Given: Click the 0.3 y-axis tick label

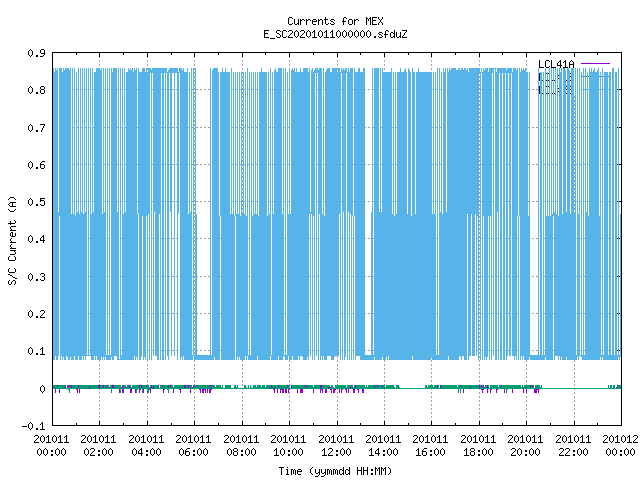Looking at the screenshot, I should tap(36, 277).
